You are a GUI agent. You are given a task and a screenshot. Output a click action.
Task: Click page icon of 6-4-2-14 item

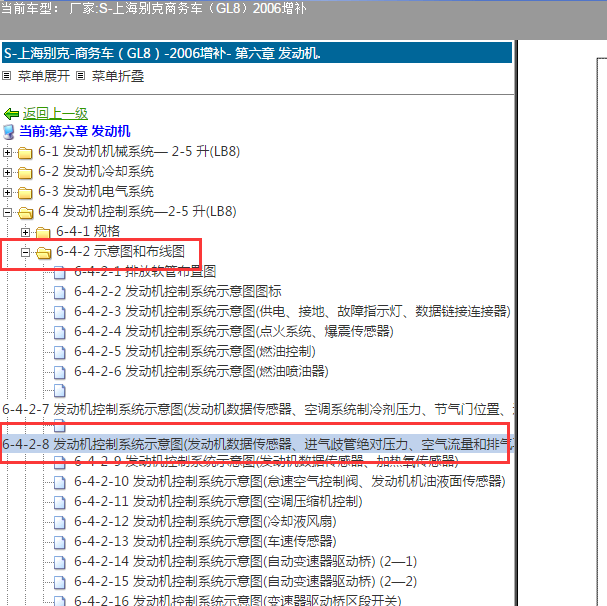(x=60, y=563)
